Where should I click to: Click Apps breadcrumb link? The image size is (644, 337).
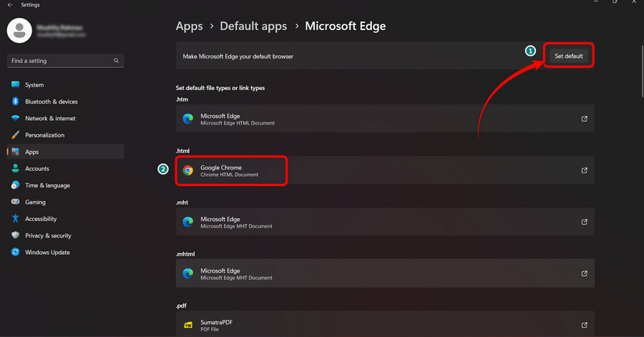pyautogui.click(x=190, y=26)
